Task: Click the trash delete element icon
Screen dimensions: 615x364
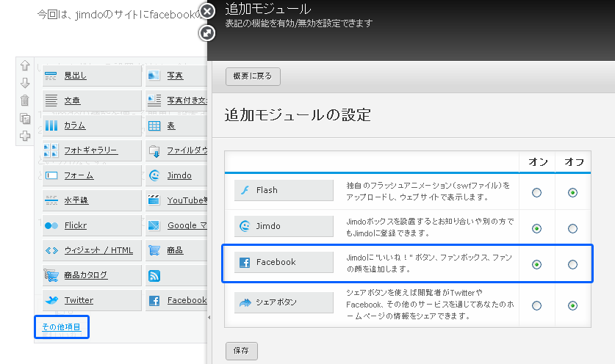Action: [25, 101]
